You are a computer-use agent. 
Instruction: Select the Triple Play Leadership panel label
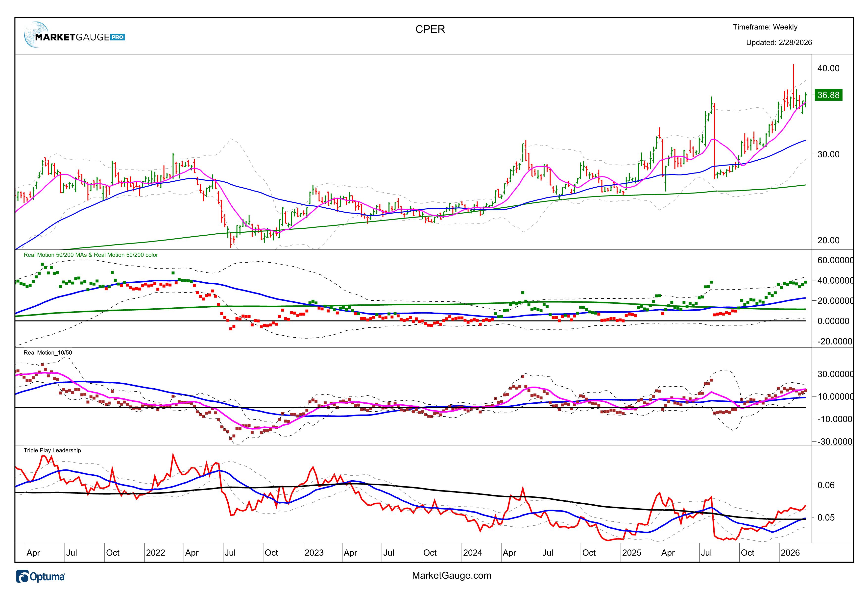[52, 450]
